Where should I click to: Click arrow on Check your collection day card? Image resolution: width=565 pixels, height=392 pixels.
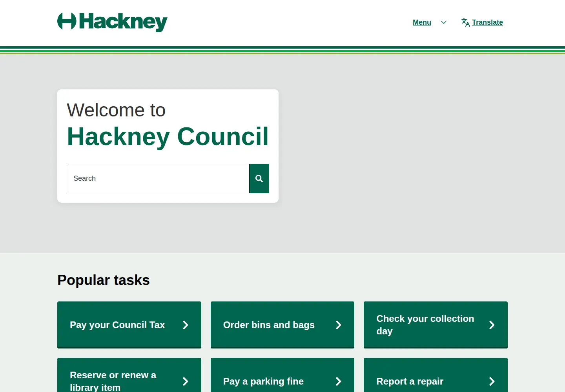492,325
